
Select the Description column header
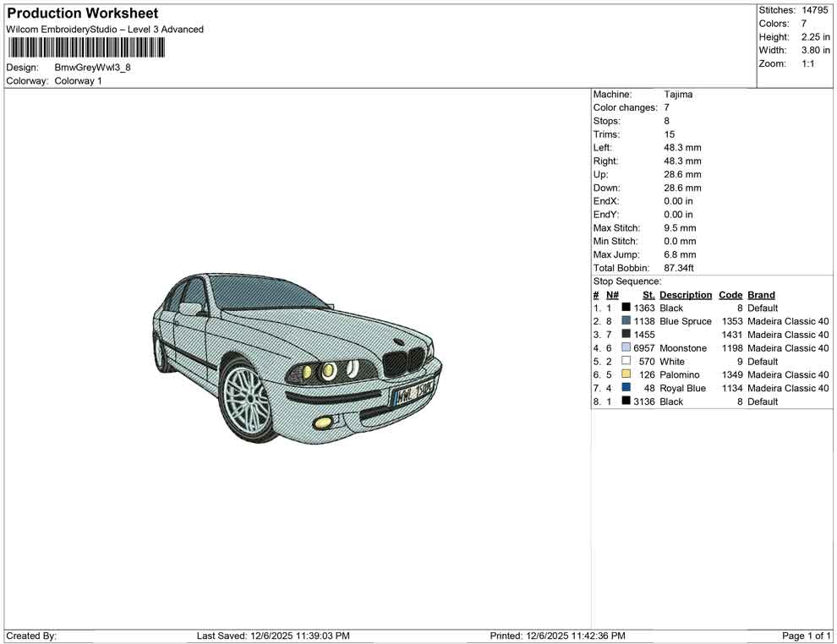tap(685, 294)
